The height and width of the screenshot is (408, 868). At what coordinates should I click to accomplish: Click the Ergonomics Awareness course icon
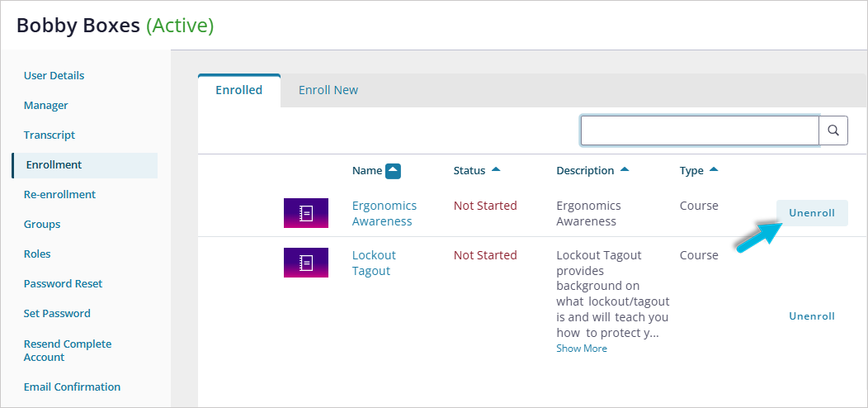306,213
